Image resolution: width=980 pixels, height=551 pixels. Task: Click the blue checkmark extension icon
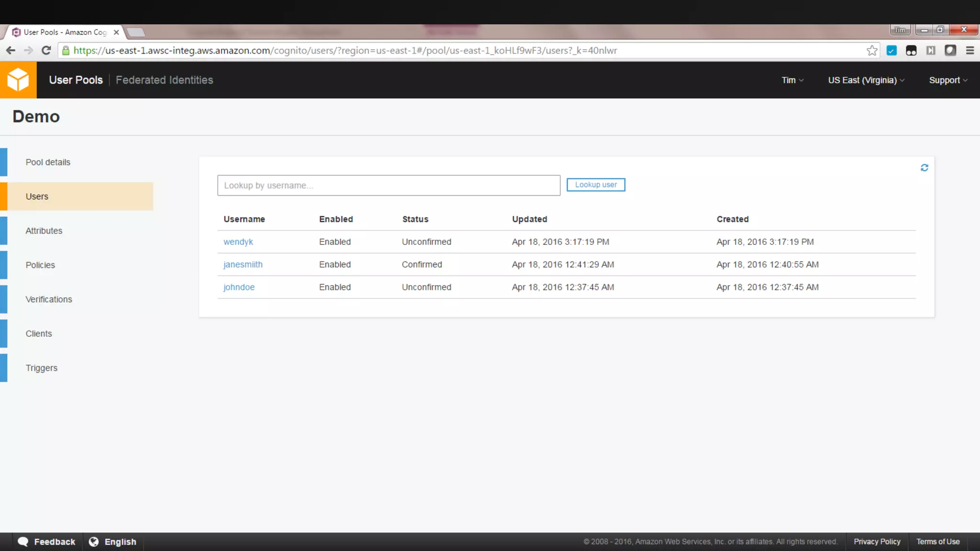891,51
